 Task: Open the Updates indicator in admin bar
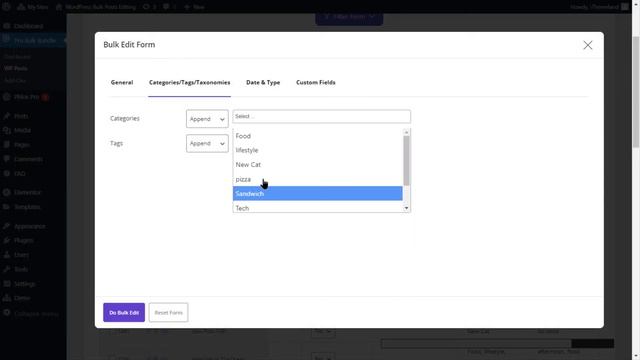click(149, 7)
